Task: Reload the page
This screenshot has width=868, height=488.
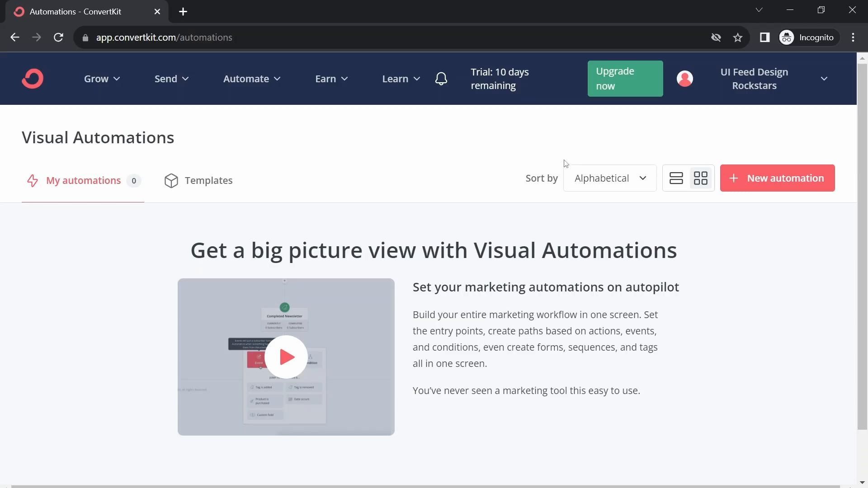Action: 58,38
